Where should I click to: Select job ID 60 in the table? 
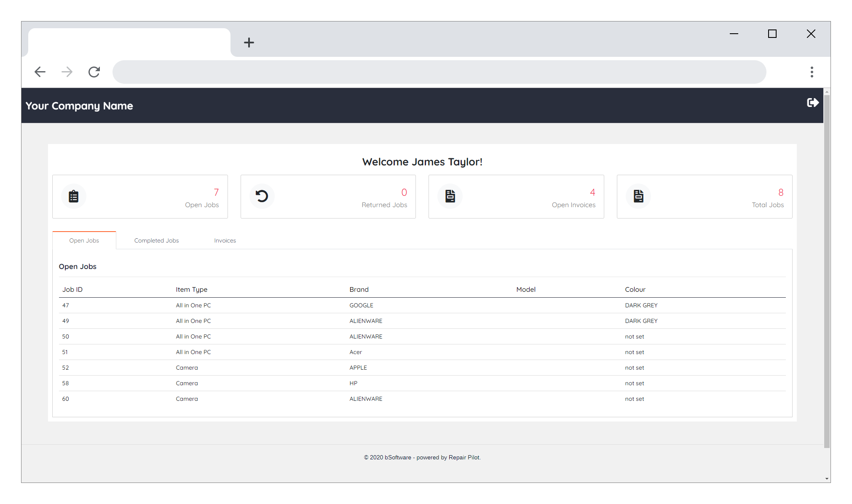[x=65, y=399]
